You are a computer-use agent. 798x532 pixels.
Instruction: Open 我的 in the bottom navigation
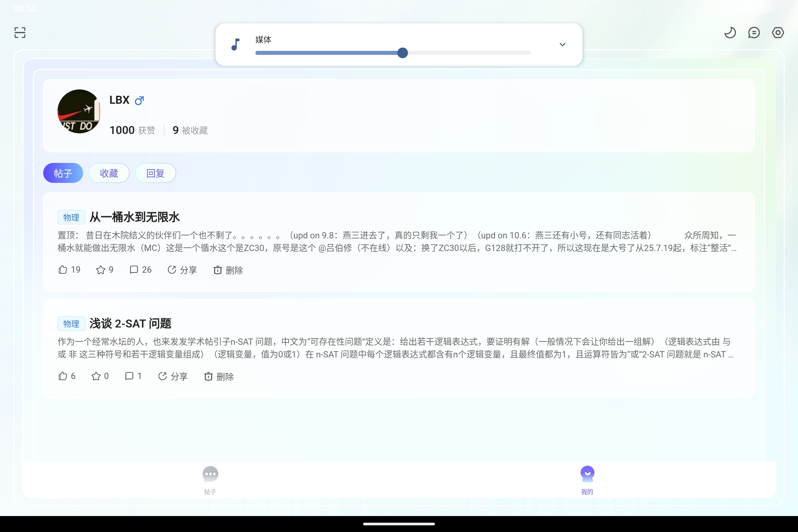pyautogui.click(x=587, y=479)
